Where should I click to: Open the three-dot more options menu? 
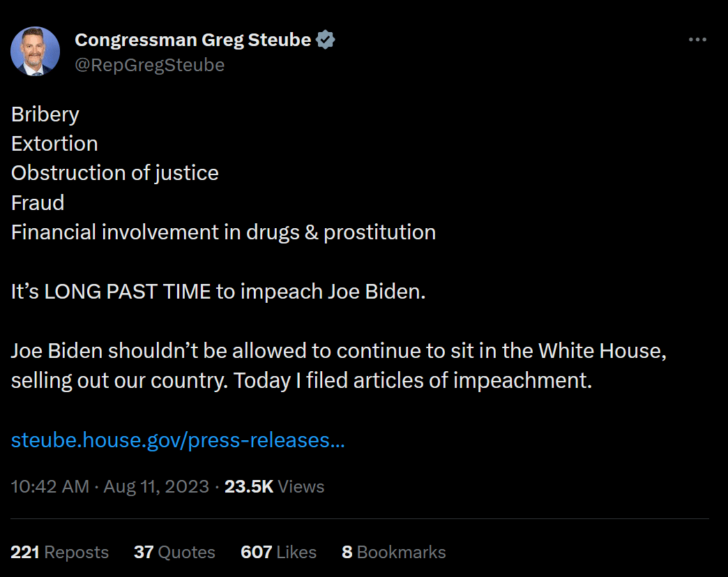pyautogui.click(x=697, y=40)
